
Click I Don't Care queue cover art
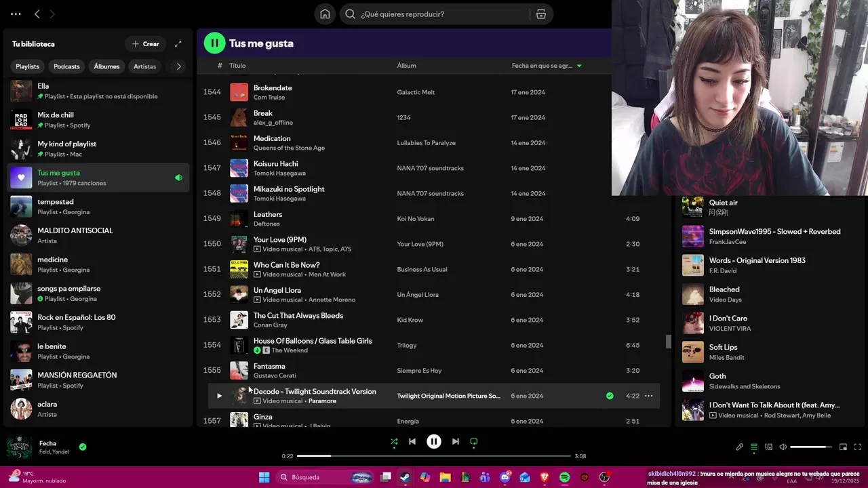point(693,323)
